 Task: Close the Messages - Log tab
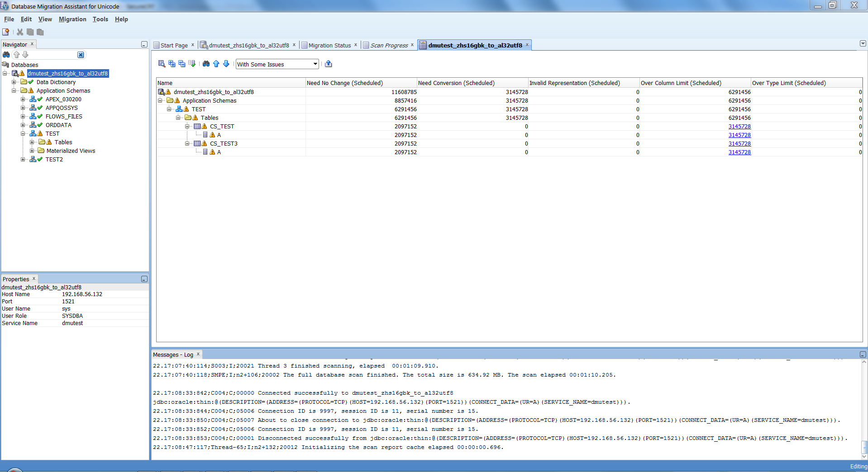[x=198, y=354]
